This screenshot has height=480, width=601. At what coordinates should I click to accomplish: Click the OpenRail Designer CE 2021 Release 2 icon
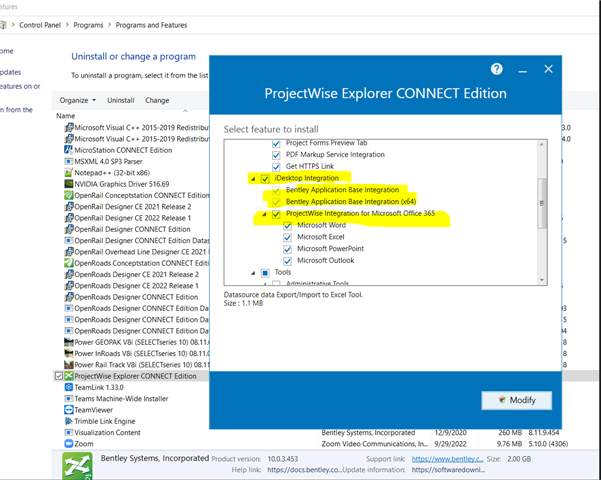(69, 207)
